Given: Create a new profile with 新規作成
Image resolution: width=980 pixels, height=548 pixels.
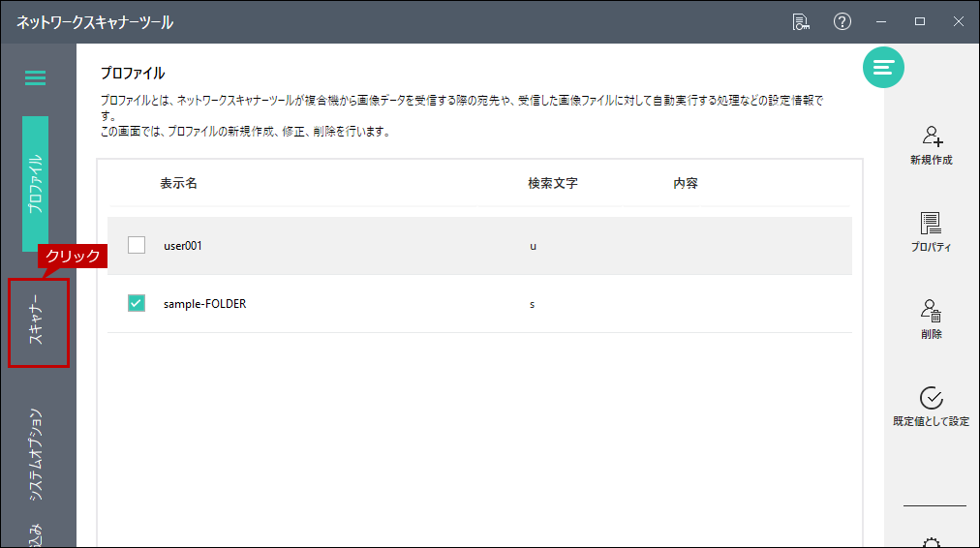Looking at the screenshot, I should [x=932, y=145].
